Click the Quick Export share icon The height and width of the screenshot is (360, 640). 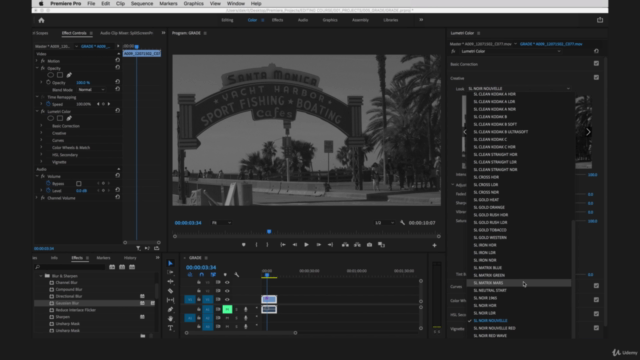(600, 20)
